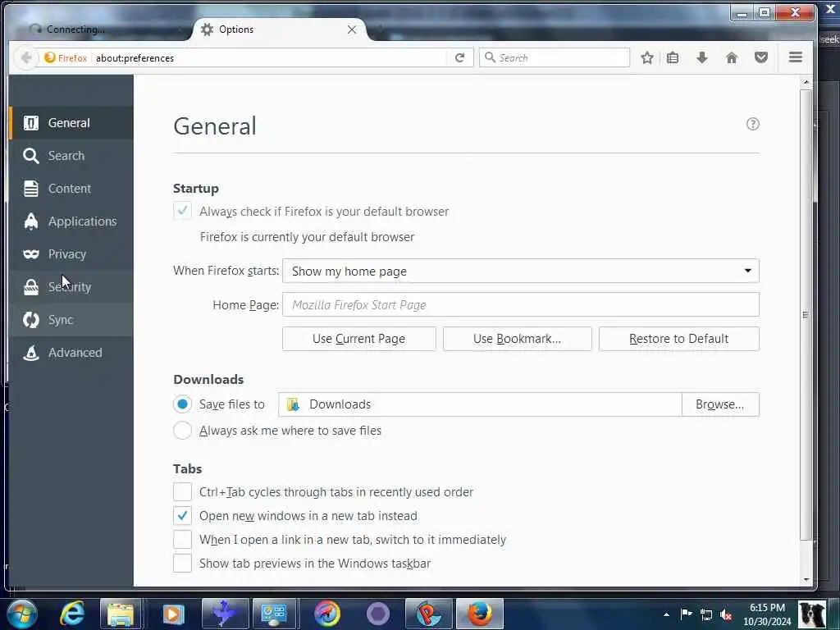This screenshot has width=840, height=630.
Task: Click Restore to Default button
Action: click(x=678, y=339)
